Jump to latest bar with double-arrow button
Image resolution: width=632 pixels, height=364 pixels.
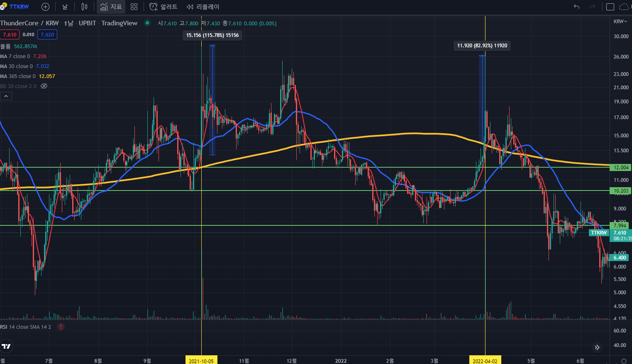tap(597, 347)
